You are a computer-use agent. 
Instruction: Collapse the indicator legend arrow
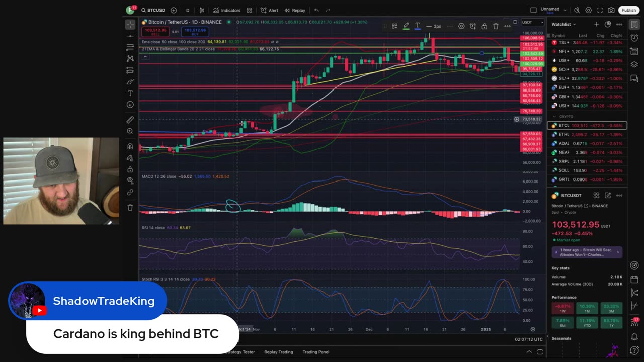click(145, 56)
